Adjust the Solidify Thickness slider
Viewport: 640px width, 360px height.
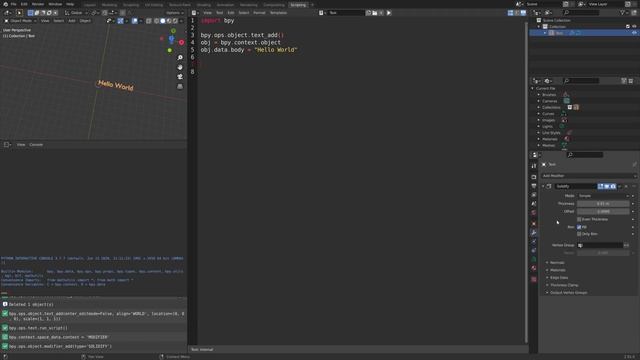click(603, 204)
